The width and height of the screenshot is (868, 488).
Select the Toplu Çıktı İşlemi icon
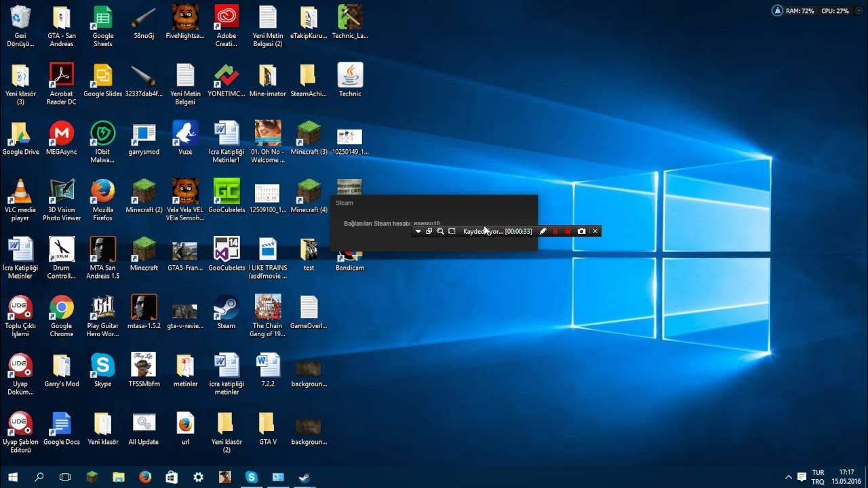(x=20, y=316)
